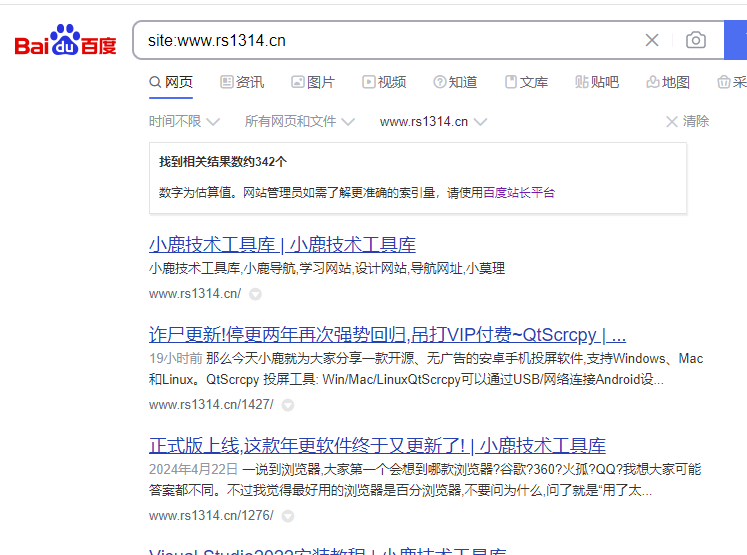This screenshot has height=555, width=747.
Task: Click the Baidu logo
Action: pyautogui.click(x=65, y=42)
